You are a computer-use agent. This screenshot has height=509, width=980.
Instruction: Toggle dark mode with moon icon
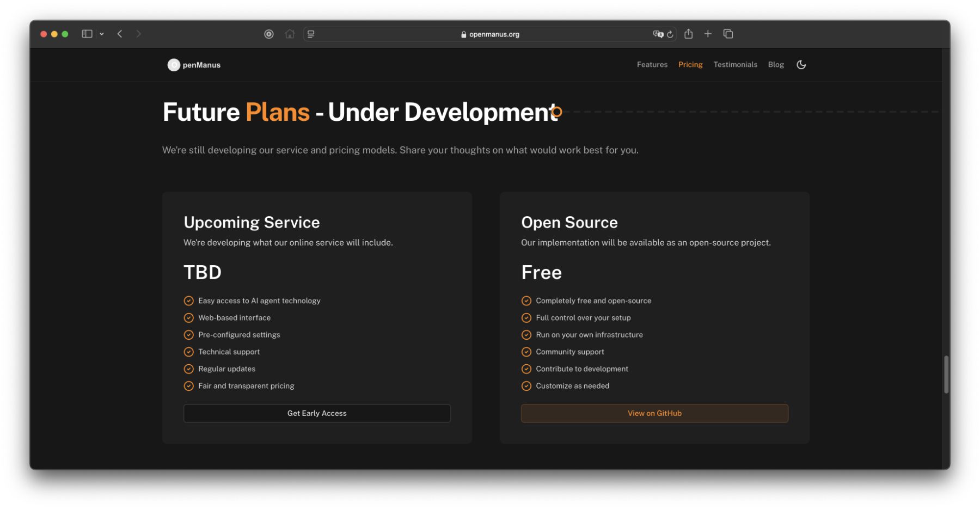point(801,65)
